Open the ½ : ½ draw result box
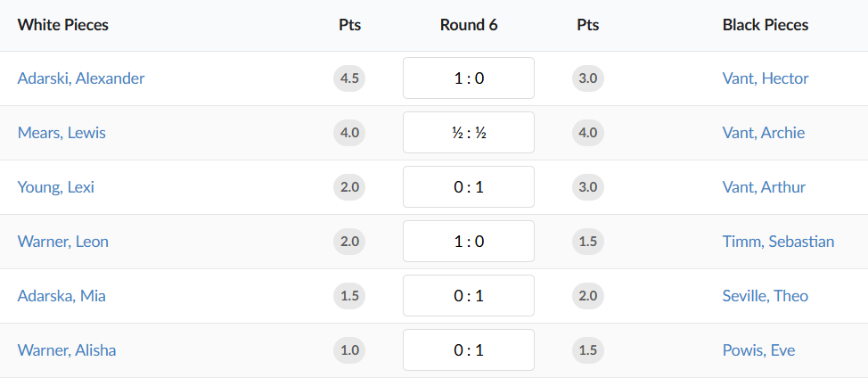The height and width of the screenshot is (378, 868). [469, 133]
